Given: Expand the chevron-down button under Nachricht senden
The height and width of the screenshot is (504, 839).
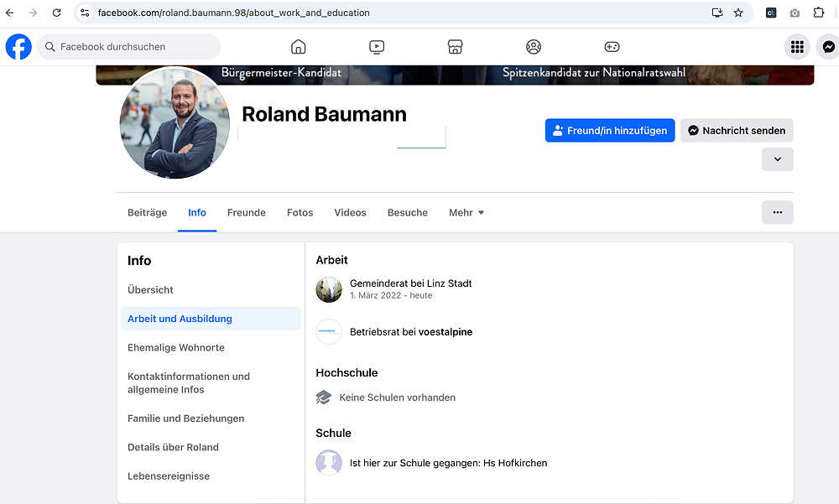Looking at the screenshot, I should (778, 158).
